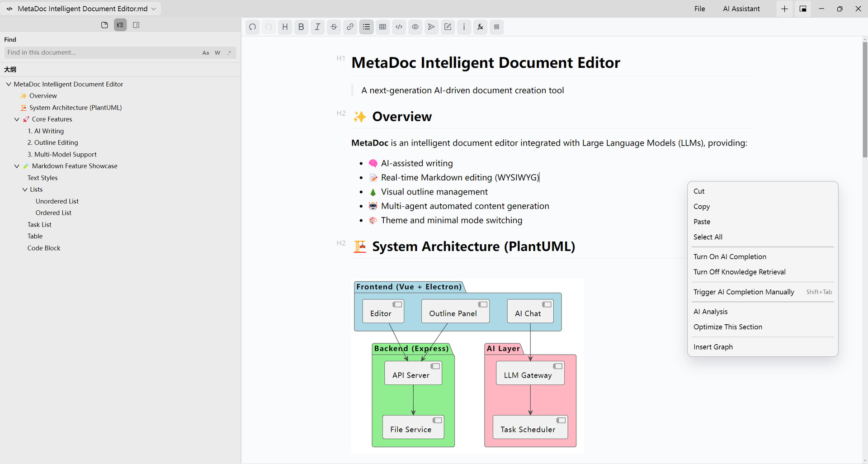The height and width of the screenshot is (464, 868).
Task: Select Turn On AI Completion
Action: [762, 257]
